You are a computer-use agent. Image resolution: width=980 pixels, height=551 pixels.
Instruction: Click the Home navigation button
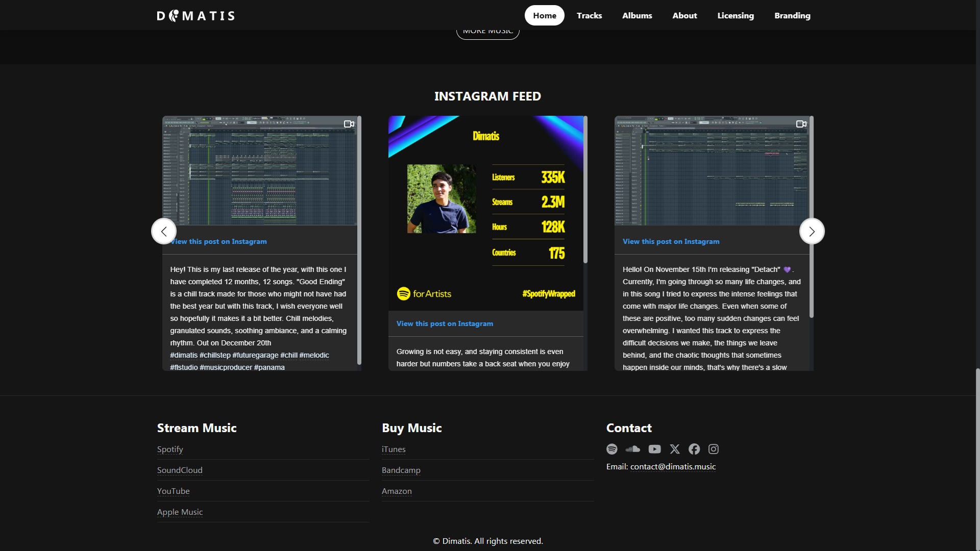point(545,15)
